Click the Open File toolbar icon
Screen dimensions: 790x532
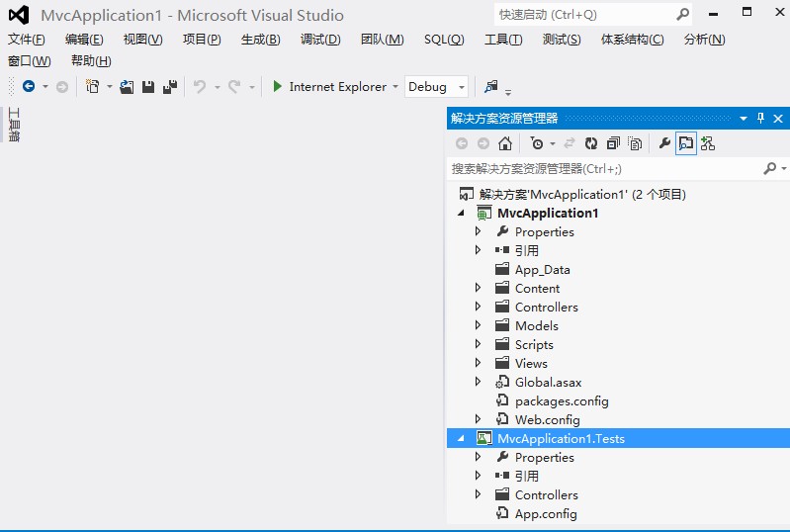(x=127, y=87)
